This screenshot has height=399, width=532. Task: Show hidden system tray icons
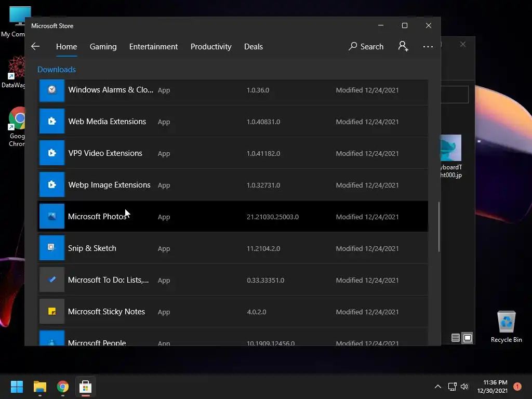[437, 387]
